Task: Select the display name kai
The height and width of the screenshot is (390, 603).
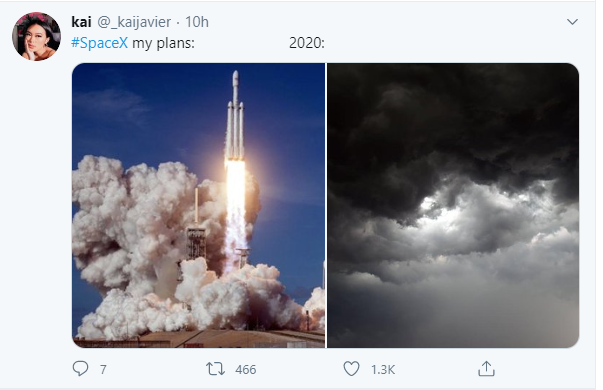Action: pyautogui.click(x=81, y=22)
